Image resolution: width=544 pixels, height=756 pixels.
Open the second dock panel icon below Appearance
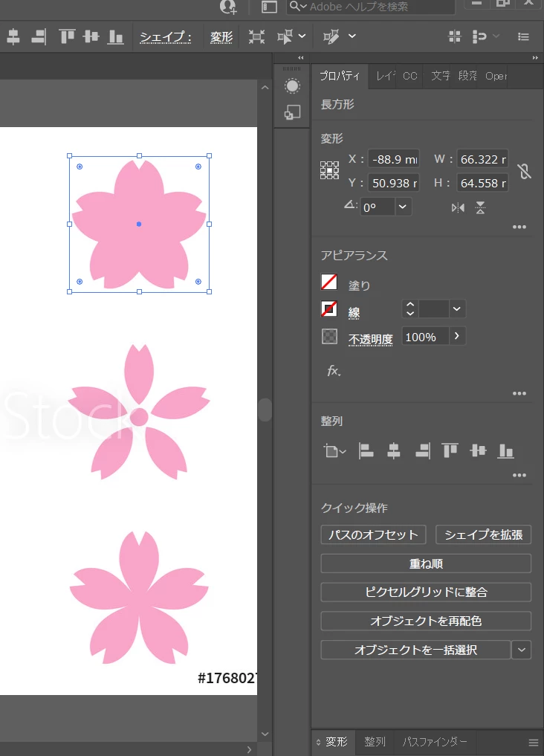coord(292,112)
